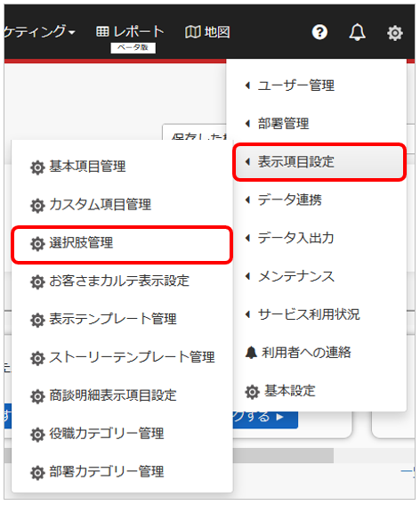Expand the データ連携 submenu
420x505 pixels.
(284, 200)
